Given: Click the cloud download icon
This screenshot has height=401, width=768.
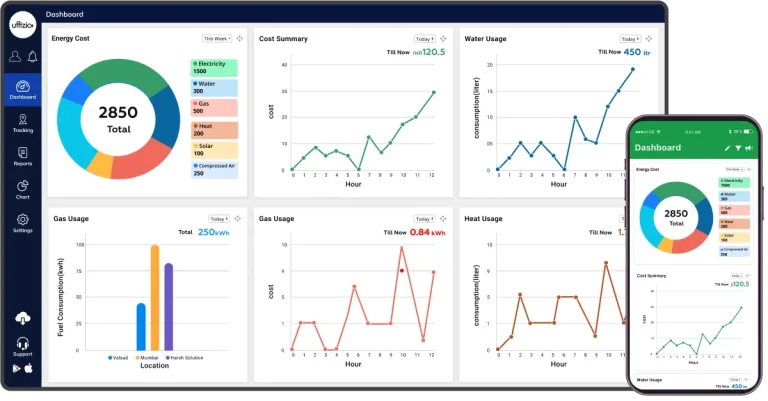Looking at the screenshot, I should point(22,318).
